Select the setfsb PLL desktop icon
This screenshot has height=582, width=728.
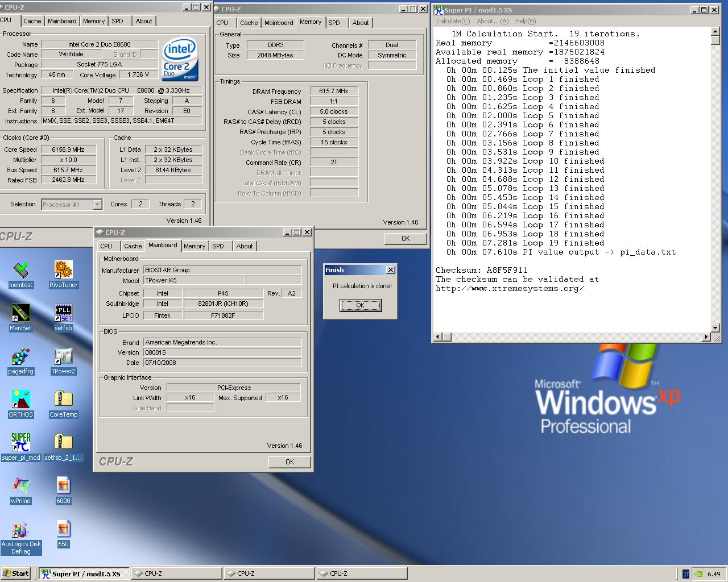[64, 318]
